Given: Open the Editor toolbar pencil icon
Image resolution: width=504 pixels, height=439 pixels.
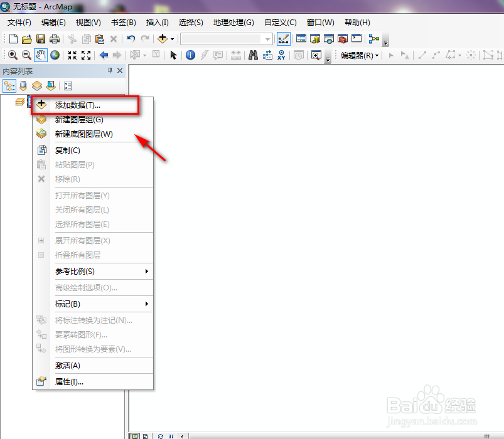Looking at the screenshot, I should tap(283, 39).
